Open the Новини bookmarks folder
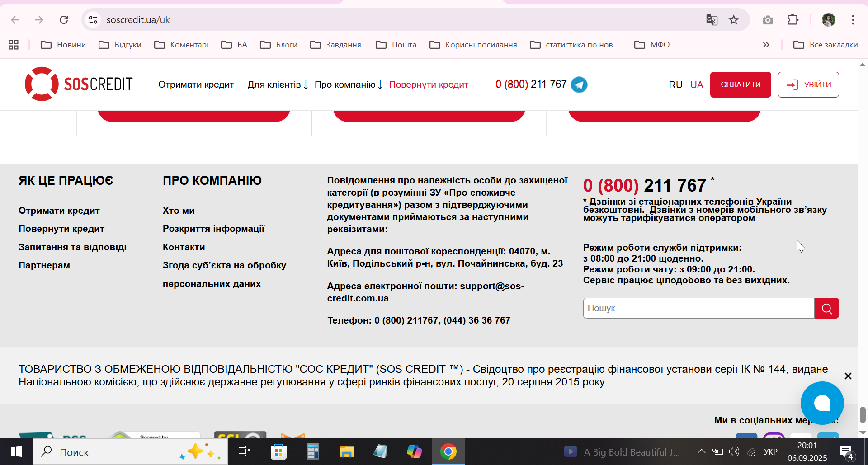 click(63, 45)
